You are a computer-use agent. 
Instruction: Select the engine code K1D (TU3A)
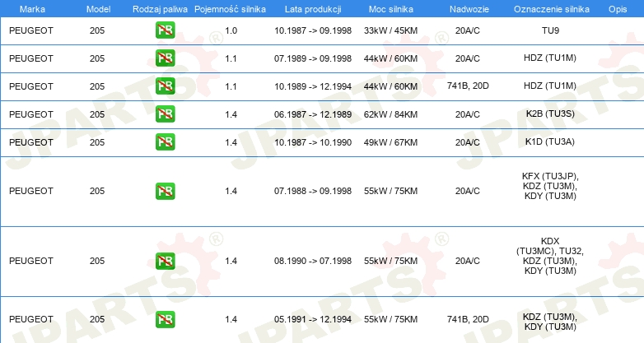point(550,141)
